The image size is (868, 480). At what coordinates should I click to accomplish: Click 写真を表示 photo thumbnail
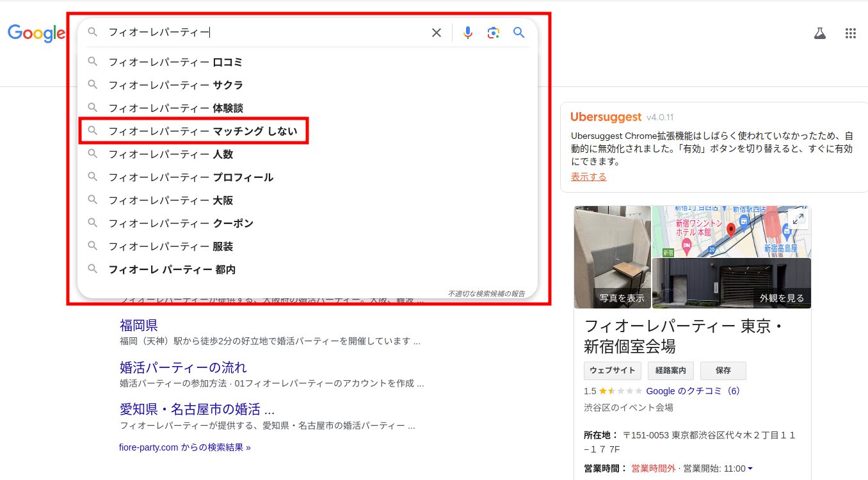(x=613, y=257)
